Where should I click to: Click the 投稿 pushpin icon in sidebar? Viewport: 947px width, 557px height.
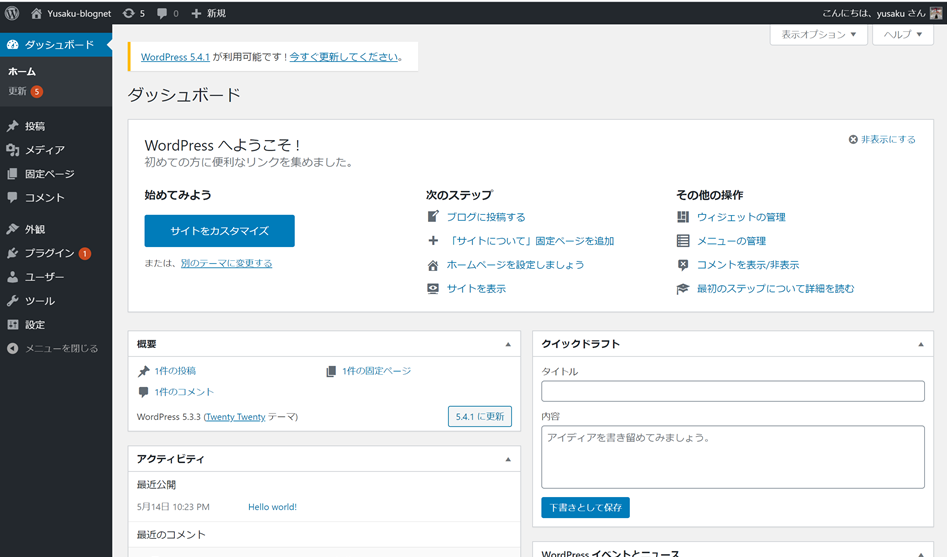pyautogui.click(x=13, y=126)
